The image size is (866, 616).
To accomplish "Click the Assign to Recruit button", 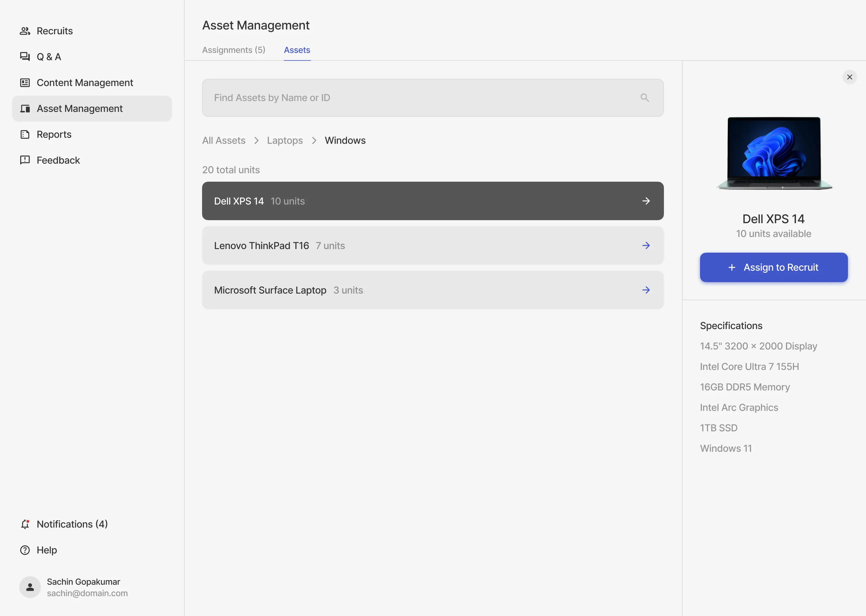I will (773, 267).
